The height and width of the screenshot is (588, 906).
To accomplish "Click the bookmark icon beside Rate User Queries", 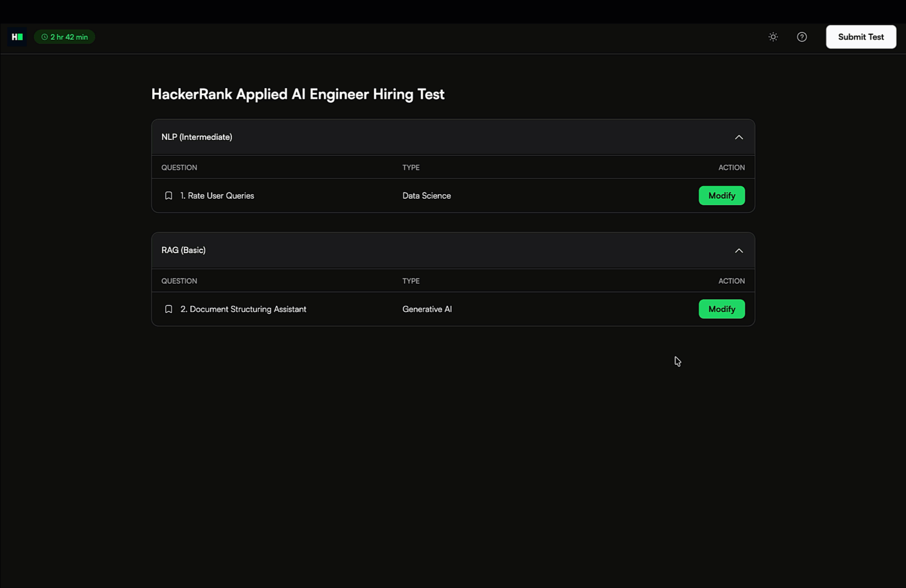I will [168, 195].
